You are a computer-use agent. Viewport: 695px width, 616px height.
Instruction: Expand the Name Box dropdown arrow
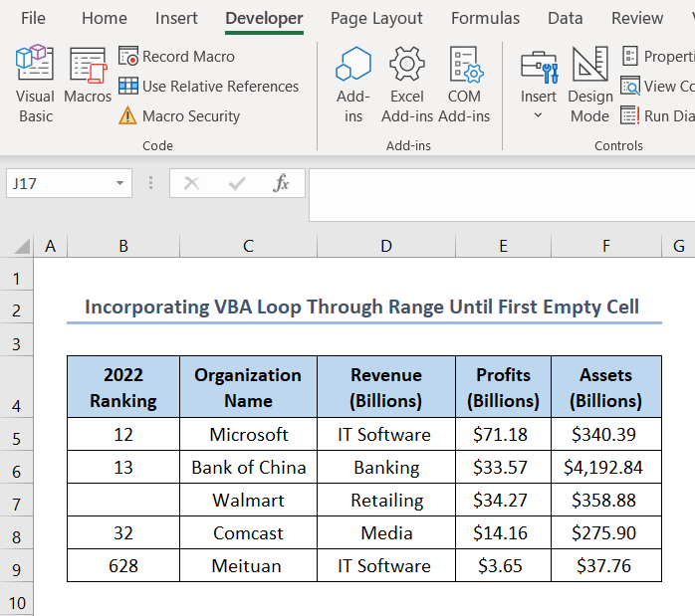119,183
